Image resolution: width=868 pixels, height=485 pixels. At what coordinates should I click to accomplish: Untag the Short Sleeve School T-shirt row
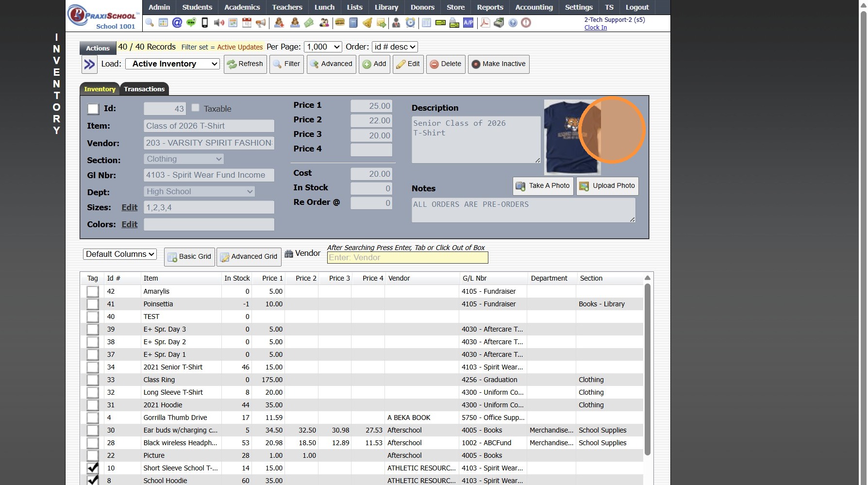93,468
